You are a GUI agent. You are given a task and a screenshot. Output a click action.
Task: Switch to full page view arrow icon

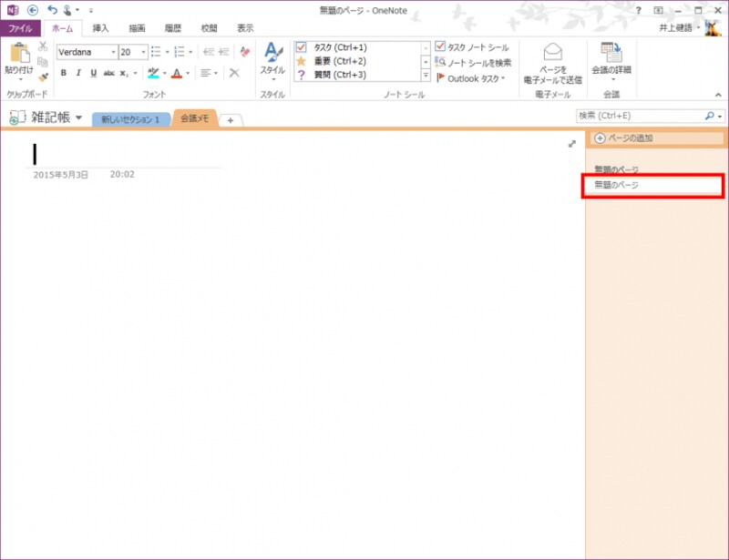coord(572,144)
